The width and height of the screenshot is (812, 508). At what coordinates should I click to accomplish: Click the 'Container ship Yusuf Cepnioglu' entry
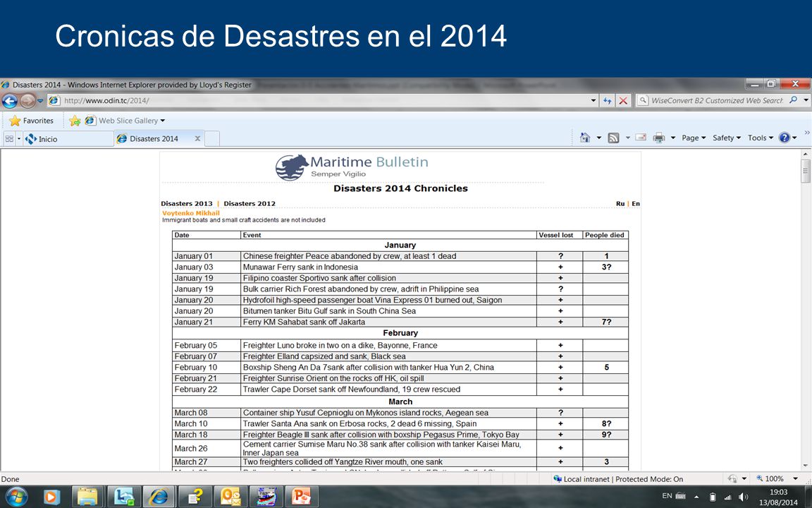[366, 413]
